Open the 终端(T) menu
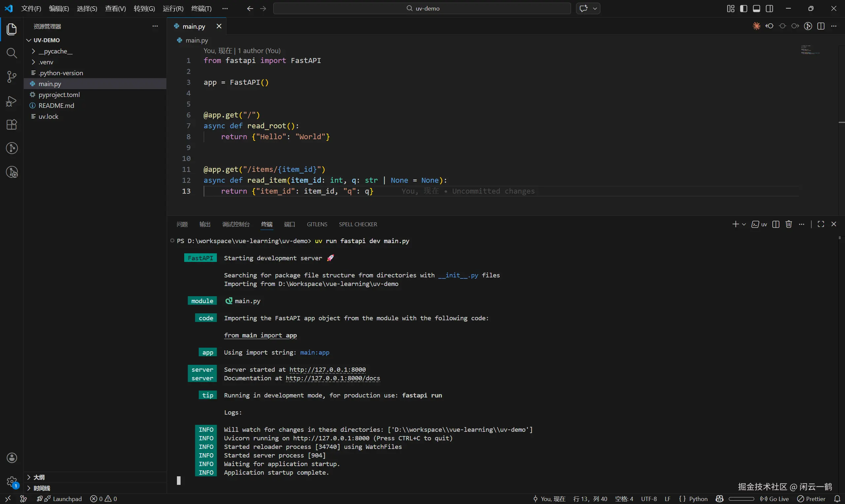 (201, 9)
